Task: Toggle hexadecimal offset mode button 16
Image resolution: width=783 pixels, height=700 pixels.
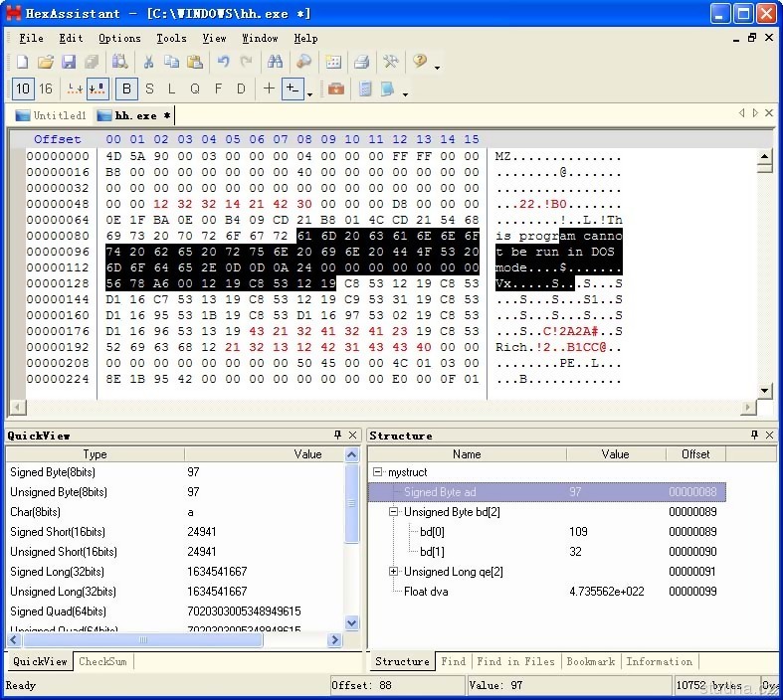Action: click(46, 88)
